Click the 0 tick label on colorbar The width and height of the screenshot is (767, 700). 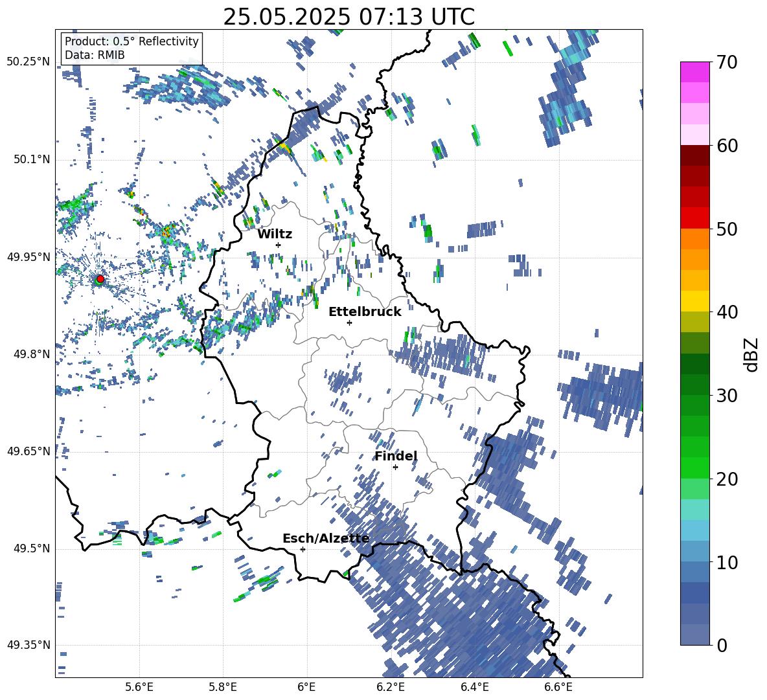click(722, 645)
